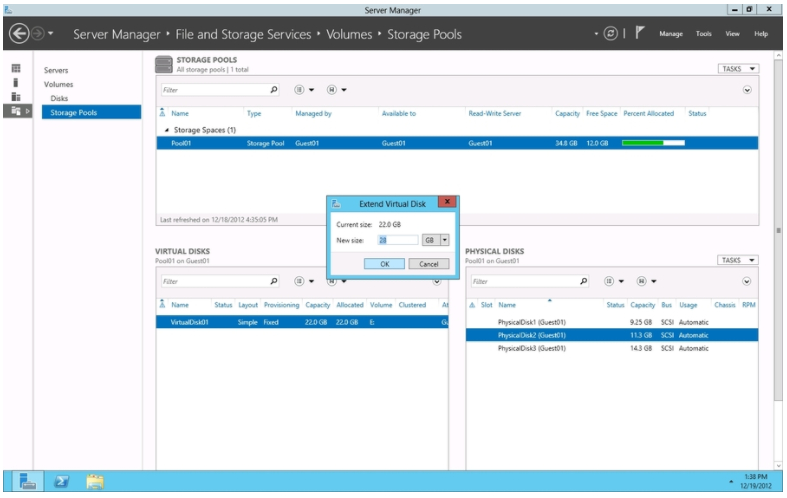Open the Manage menu
The image size is (787, 498).
click(671, 34)
